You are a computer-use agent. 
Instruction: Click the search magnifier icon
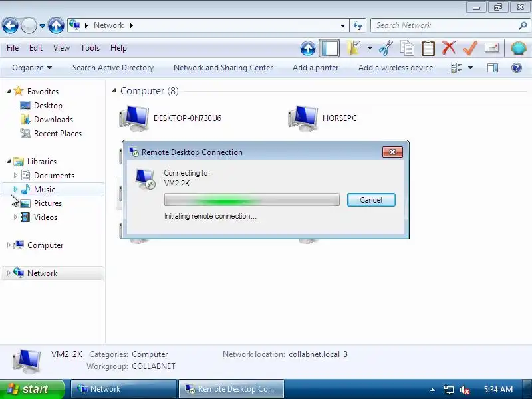(x=523, y=25)
